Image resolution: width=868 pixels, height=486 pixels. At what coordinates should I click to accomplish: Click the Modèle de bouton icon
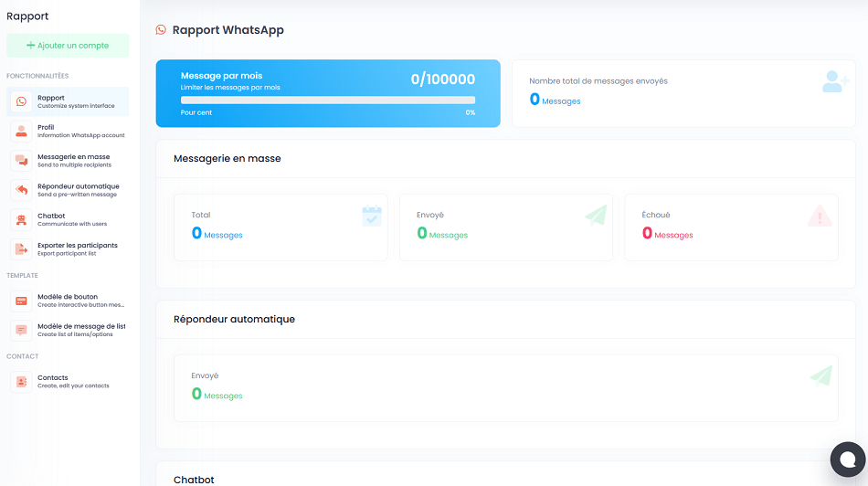(21, 301)
